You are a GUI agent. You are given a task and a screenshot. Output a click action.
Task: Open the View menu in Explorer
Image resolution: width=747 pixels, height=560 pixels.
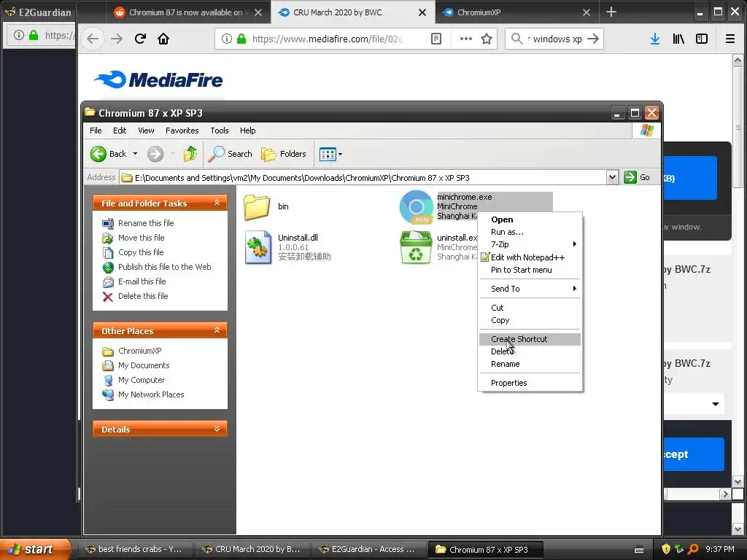[x=146, y=131]
